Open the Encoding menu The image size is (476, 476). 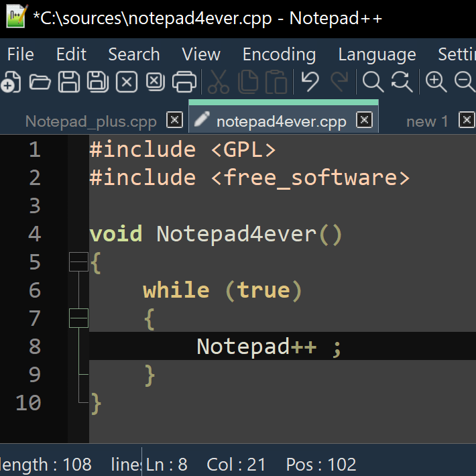click(280, 54)
